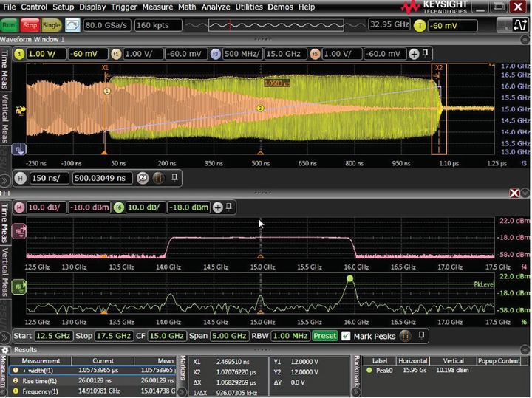Open the Analyze menu

click(216, 7)
